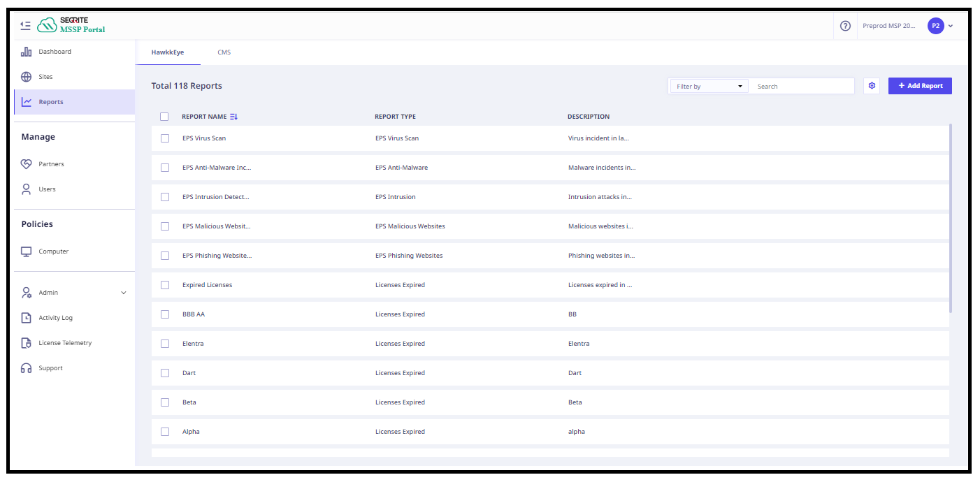This screenshot has width=980, height=482.
Task: Check the Beta row checkbox
Action: tap(165, 402)
